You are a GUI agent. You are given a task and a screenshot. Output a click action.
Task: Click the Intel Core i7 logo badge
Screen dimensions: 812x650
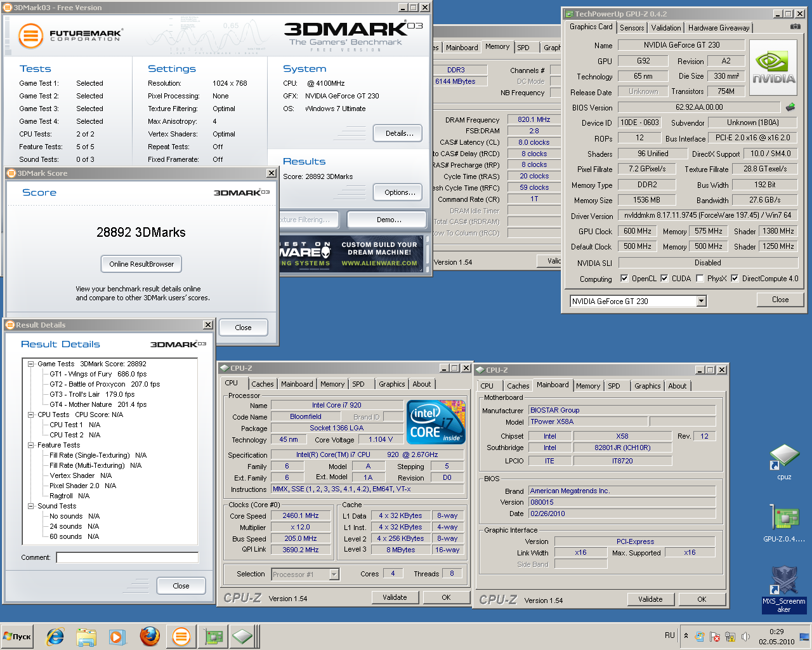point(436,422)
